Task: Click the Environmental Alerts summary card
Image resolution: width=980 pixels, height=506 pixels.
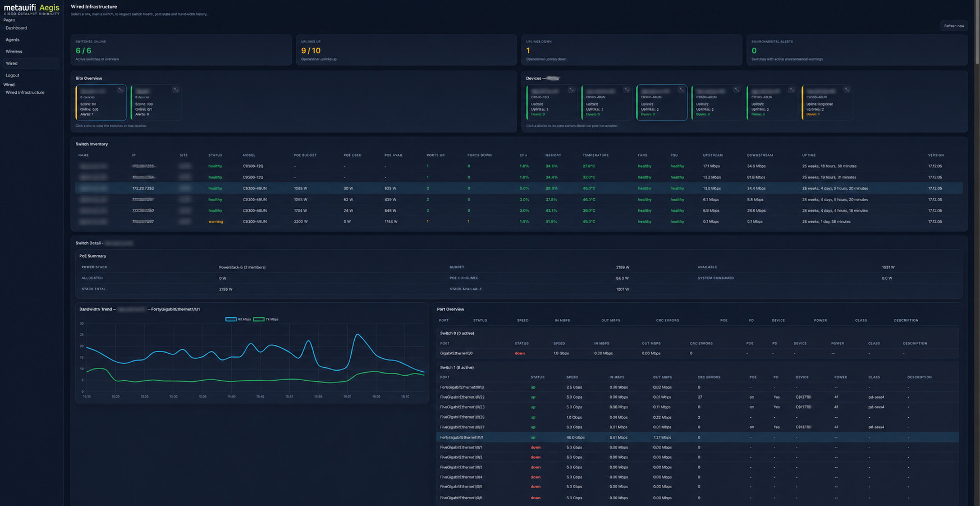Action: (857, 50)
